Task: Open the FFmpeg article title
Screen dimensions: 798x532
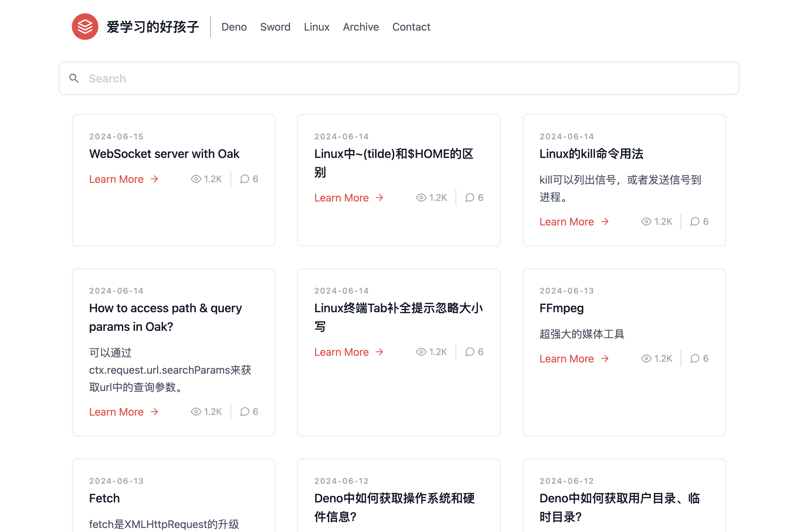Action: tap(561, 308)
